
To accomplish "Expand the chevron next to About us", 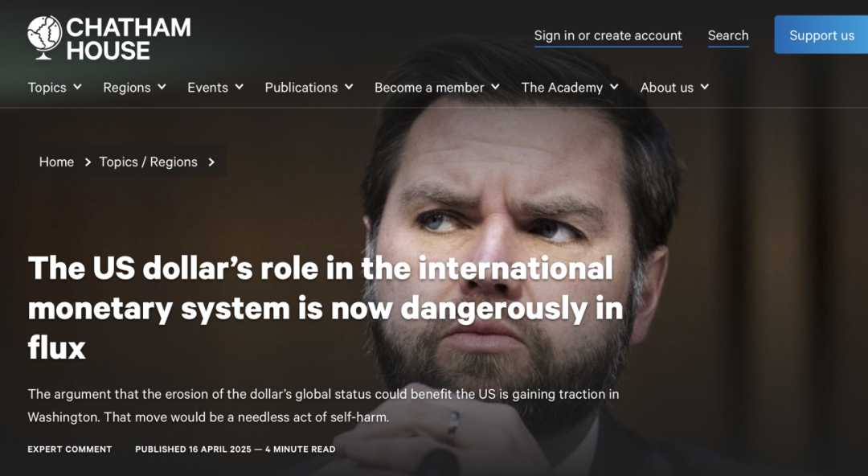I will point(705,87).
